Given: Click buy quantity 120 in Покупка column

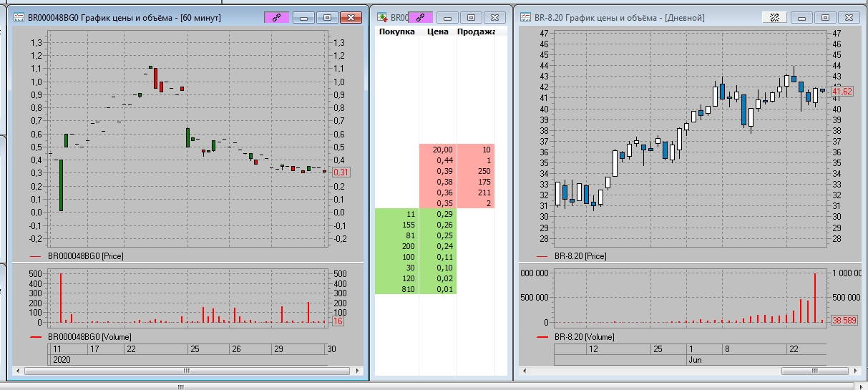Looking at the screenshot, I should point(397,278).
